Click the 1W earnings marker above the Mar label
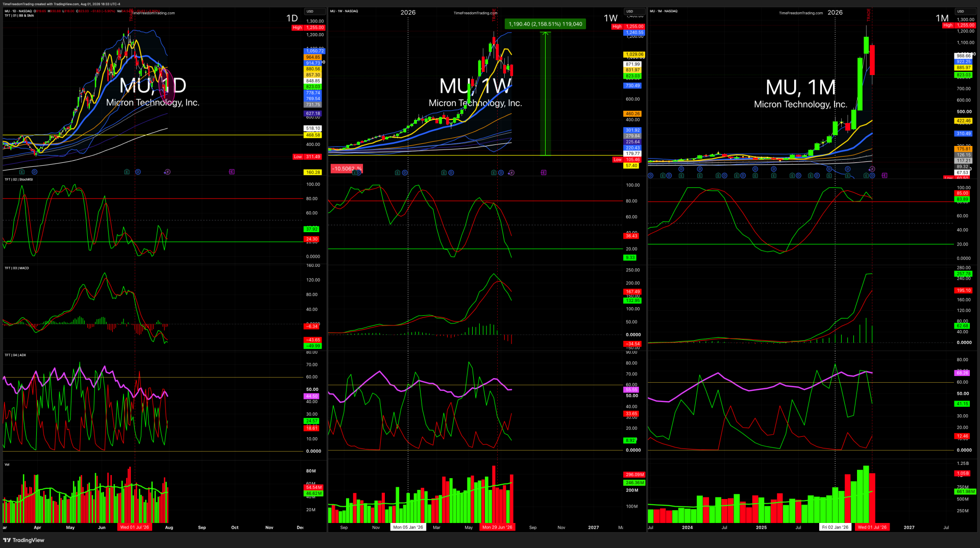The image size is (980, 548). pos(444,173)
